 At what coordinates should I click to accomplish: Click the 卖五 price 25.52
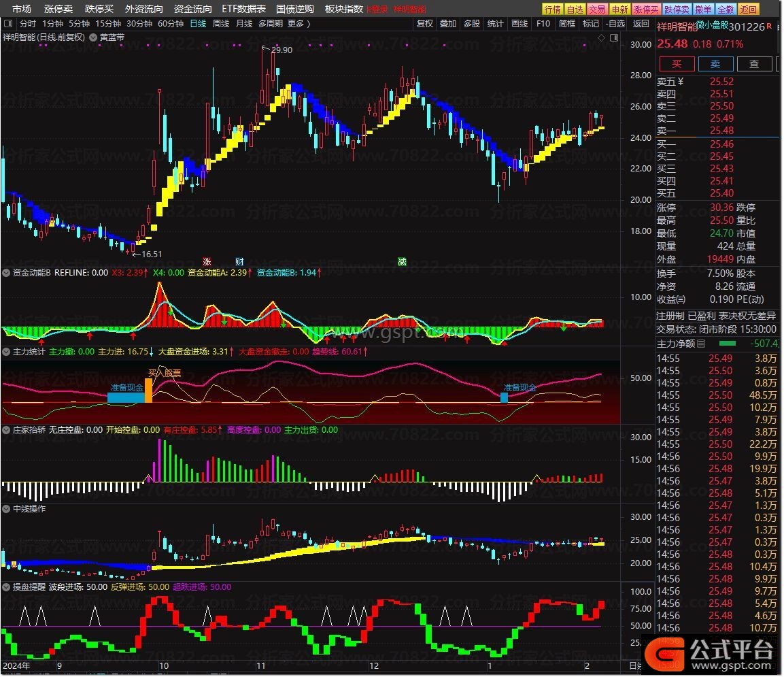point(722,82)
